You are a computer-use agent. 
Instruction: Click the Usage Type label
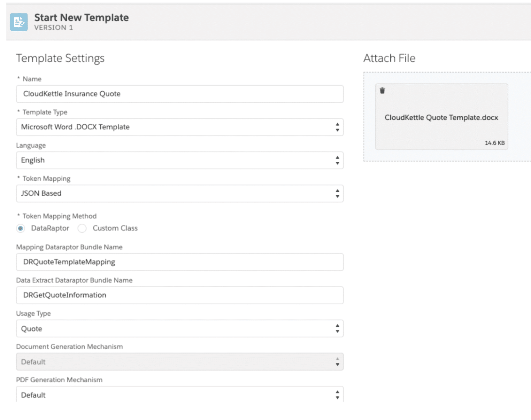pos(34,314)
